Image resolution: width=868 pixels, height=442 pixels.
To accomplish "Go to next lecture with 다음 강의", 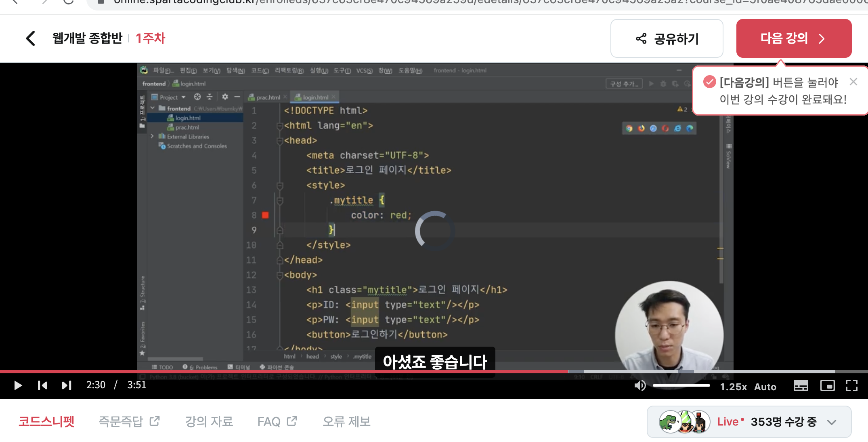I will 794,38.
